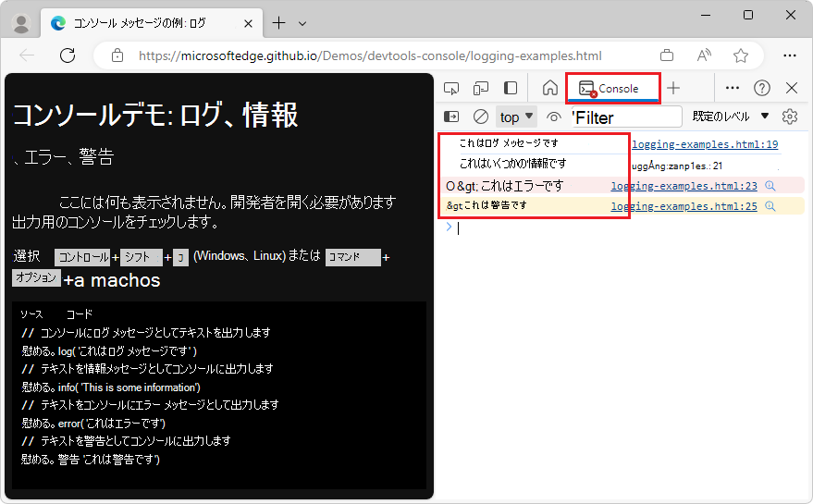Add page to favorites with star icon
813x504 pixels.
tap(741, 55)
